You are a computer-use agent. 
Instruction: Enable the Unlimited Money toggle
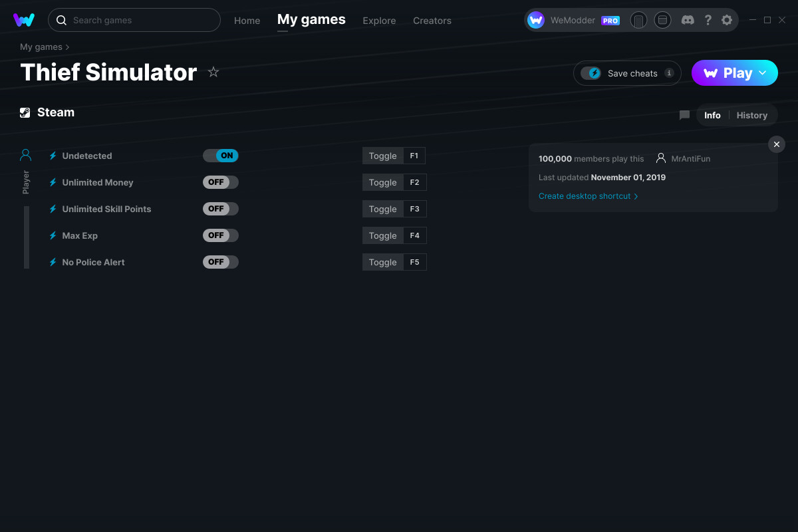(x=221, y=182)
